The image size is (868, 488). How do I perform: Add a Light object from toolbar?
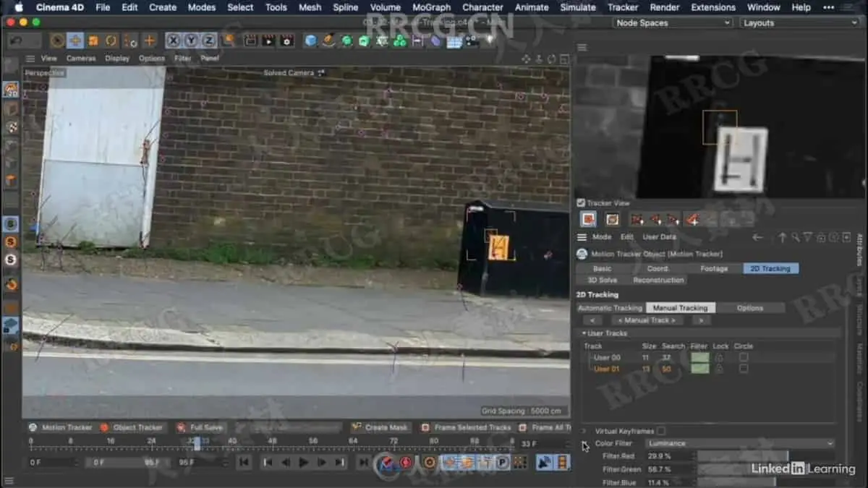click(x=489, y=40)
